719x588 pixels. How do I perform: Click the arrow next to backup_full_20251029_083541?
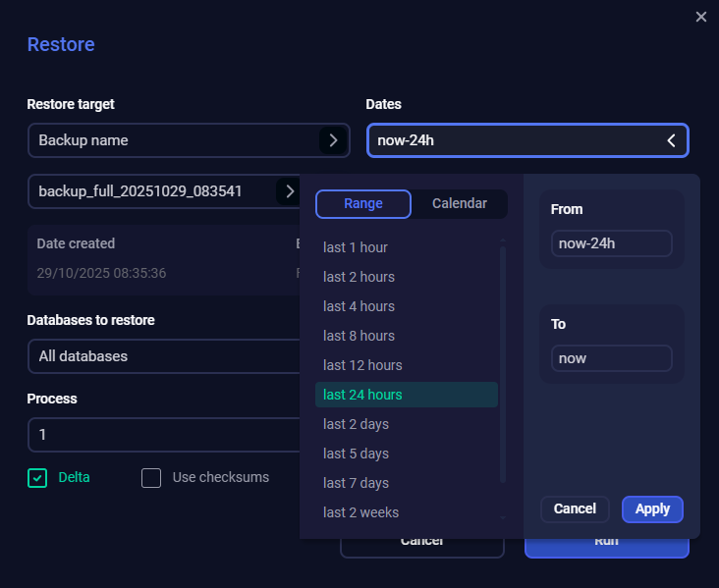point(289,190)
